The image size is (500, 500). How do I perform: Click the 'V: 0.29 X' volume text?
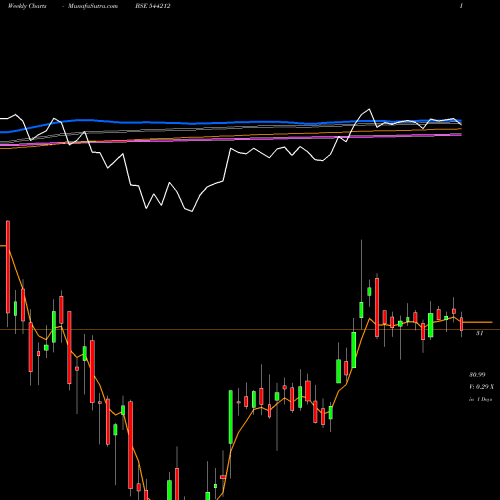click(x=482, y=387)
